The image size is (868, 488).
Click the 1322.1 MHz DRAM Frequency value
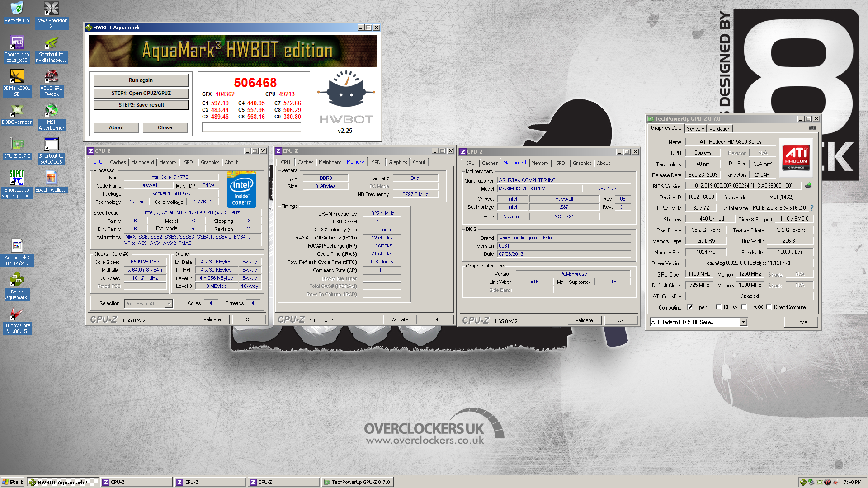click(x=382, y=214)
